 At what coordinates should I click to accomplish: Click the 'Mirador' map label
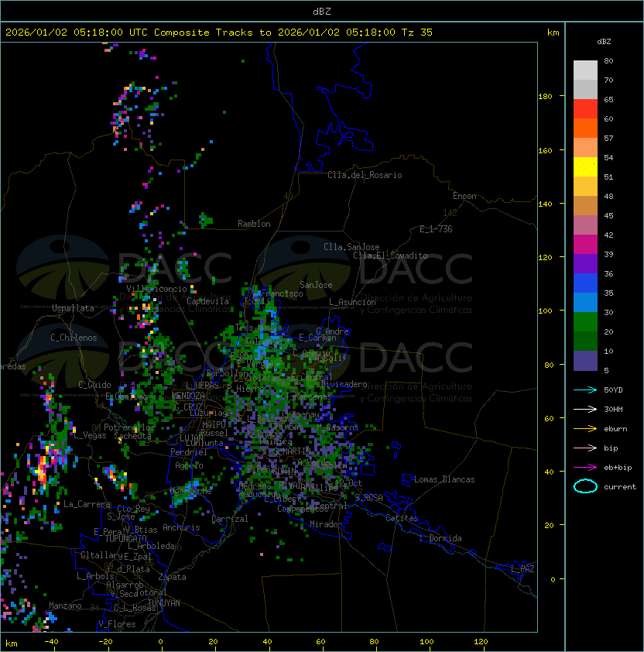coord(327,524)
